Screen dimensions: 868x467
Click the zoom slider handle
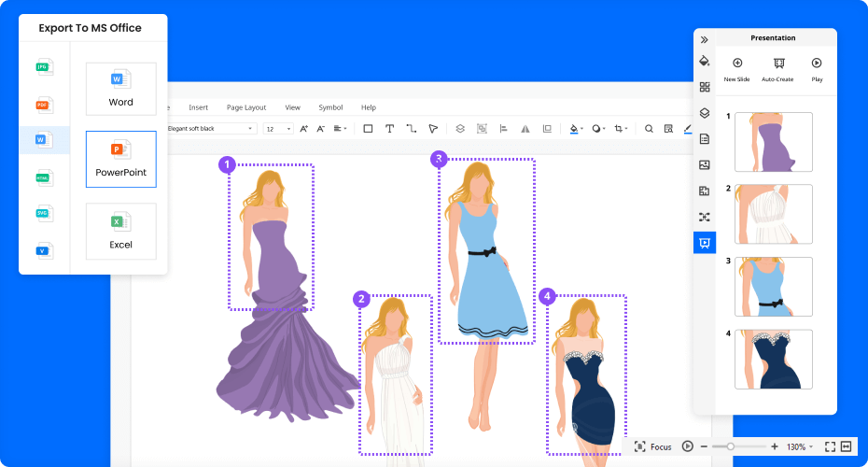[730, 446]
